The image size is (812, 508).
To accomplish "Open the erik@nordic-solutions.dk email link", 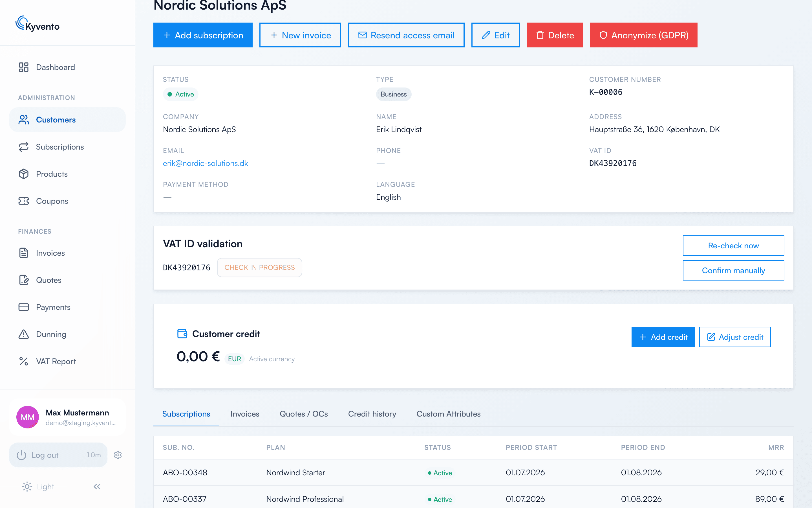I will coord(205,163).
